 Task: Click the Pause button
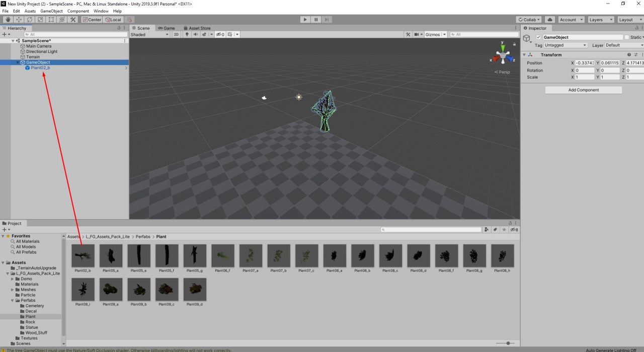pos(316,20)
